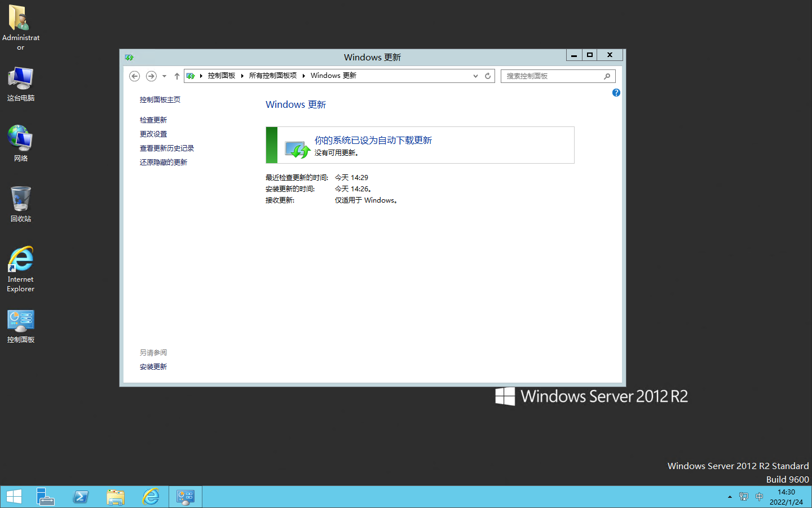Click the Control Panel taskbar button
Viewport: 812px width, 508px height.
pyautogui.click(x=186, y=497)
